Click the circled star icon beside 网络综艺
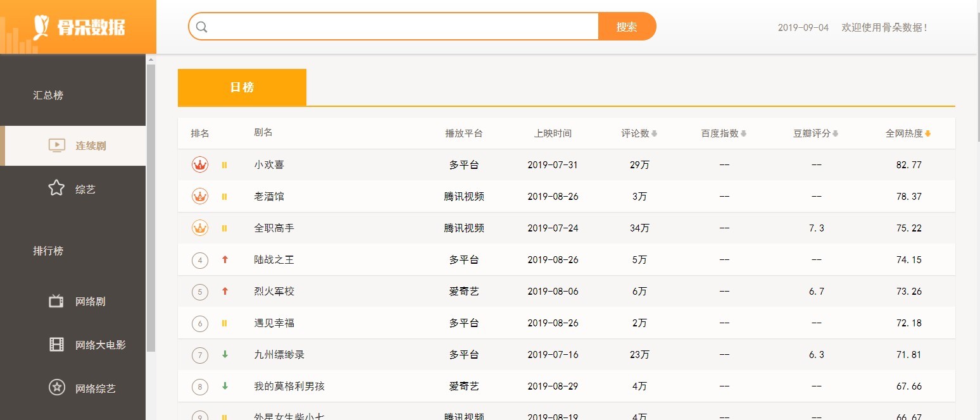 56,388
